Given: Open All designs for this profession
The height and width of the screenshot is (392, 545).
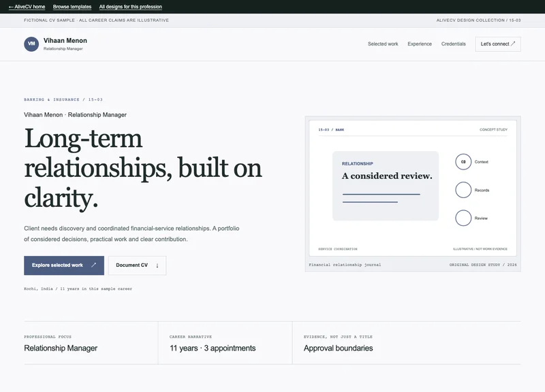Looking at the screenshot, I should click(x=130, y=7).
